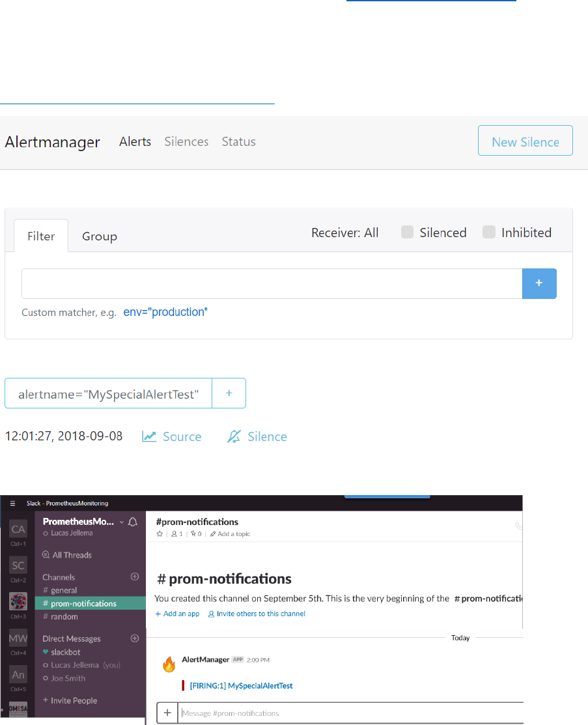The image size is (588, 725).
Task: Click the alertname="MySpecialAlertTest" label
Action: (x=109, y=393)
